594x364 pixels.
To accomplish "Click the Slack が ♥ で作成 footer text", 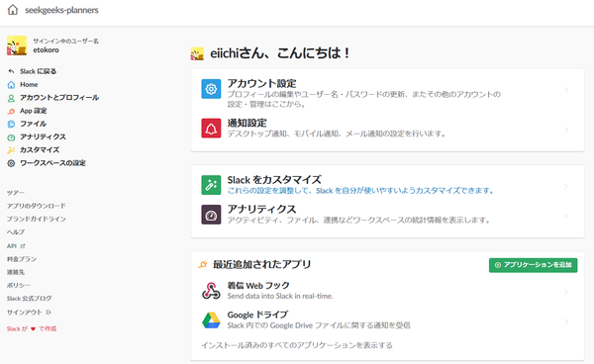I will [x=32, y=328].
